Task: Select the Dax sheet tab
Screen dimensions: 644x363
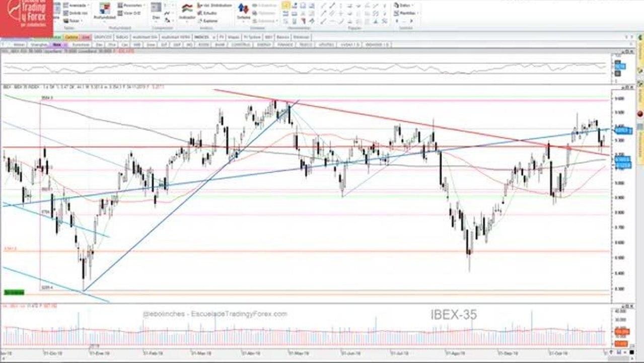Action: pos(99,44)
